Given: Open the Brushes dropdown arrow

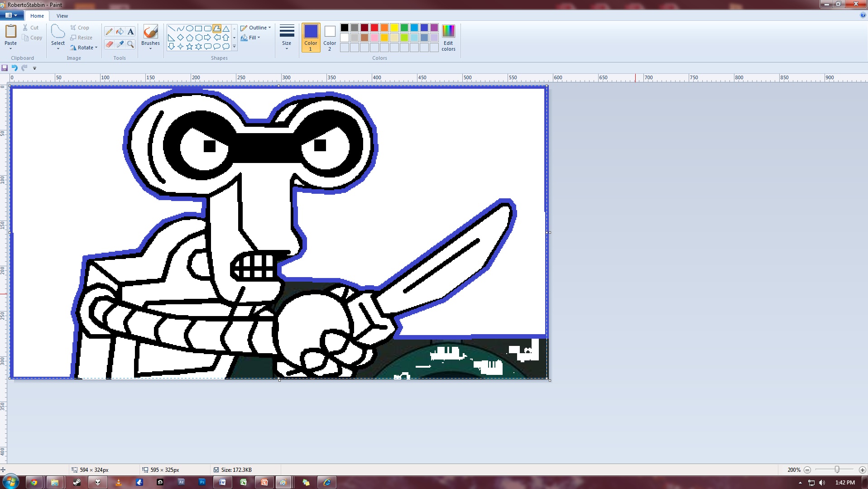Looking at the screenshot, I should (150, 48).
